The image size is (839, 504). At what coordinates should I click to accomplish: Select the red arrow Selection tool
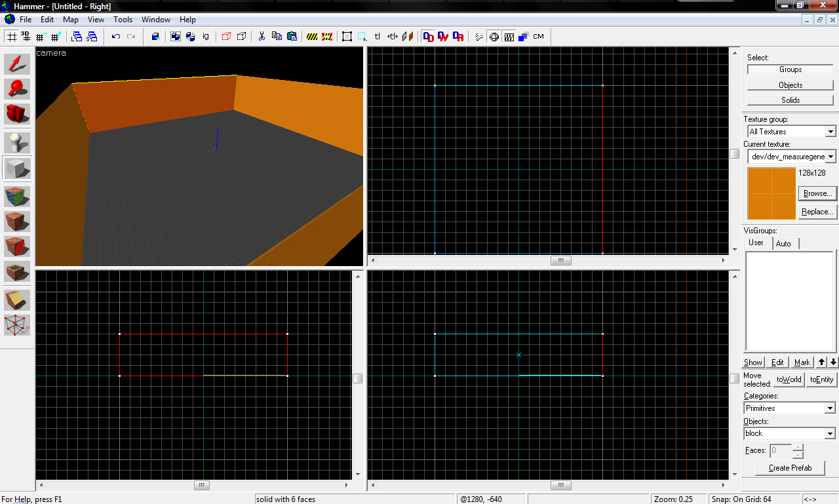[17, 64]
